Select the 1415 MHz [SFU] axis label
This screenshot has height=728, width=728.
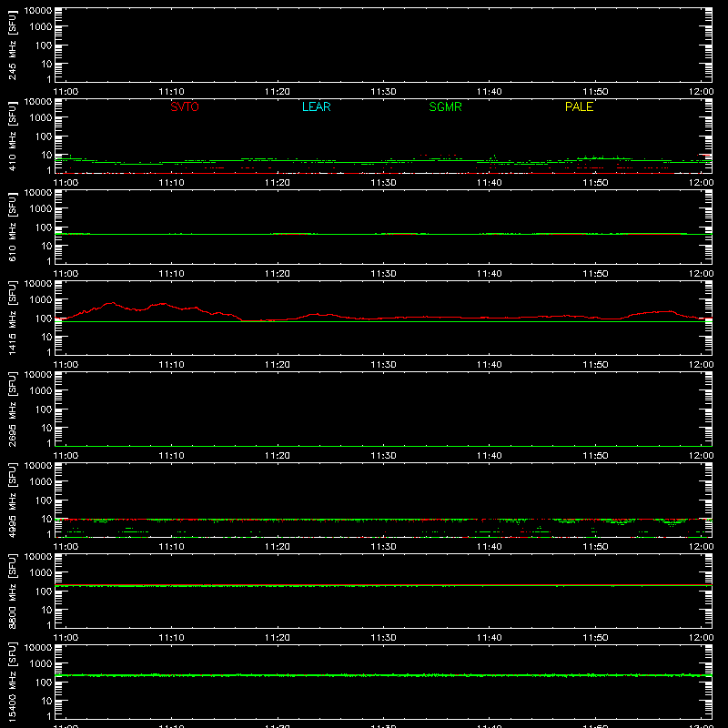coord(12,318)
